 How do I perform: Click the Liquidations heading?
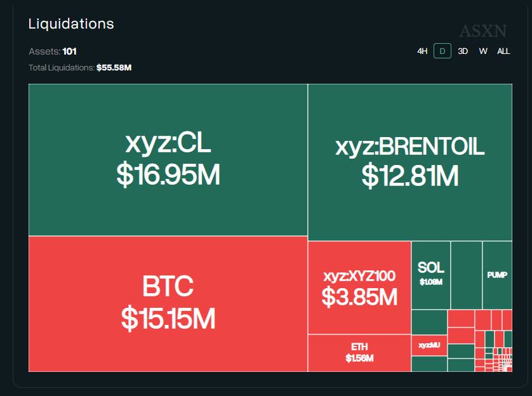pos(71,24)
